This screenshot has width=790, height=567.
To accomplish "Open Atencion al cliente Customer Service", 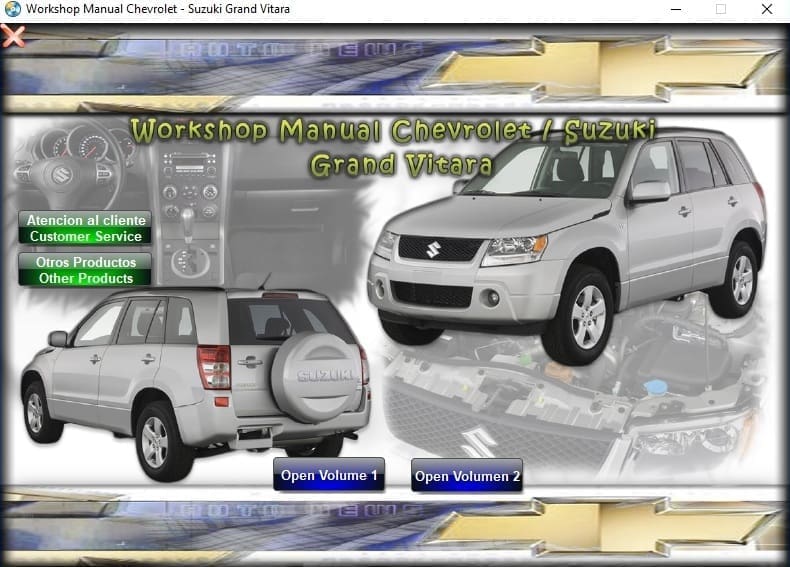I will 85,228.
